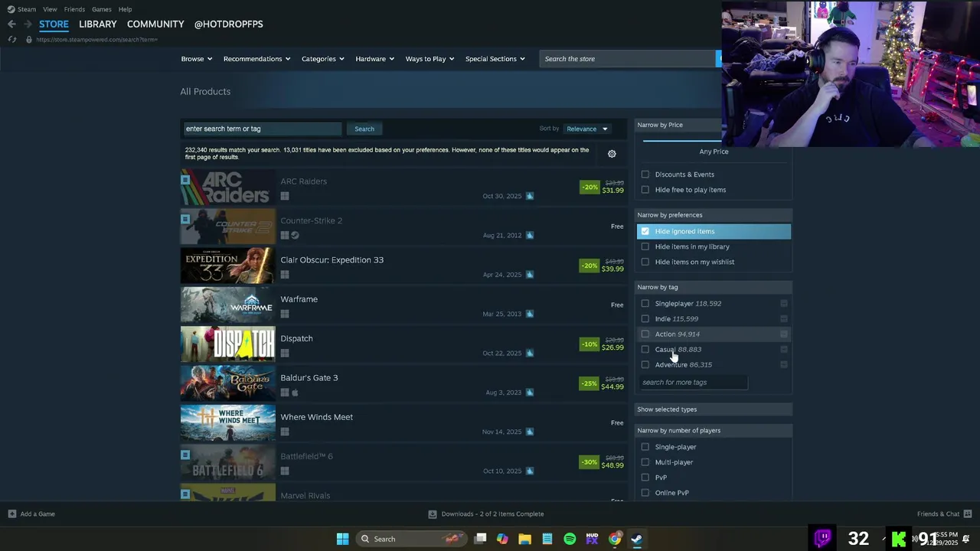Click review thumbs-up icon for Warframe
This screenshot has height=551, width=980.
(529, 314)
